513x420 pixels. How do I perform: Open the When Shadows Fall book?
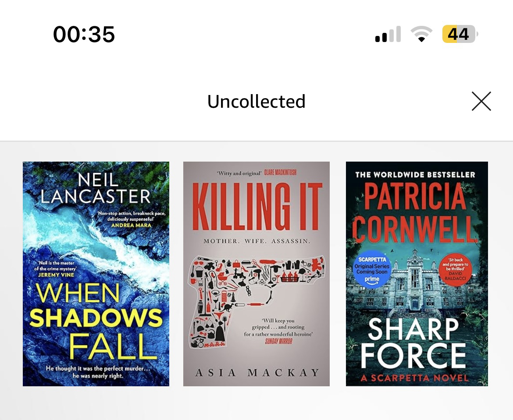tap(96, 274)
